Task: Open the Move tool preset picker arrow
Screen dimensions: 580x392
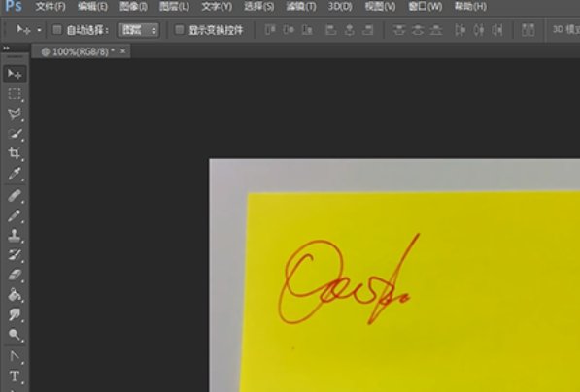Action: tap(39, 30)
